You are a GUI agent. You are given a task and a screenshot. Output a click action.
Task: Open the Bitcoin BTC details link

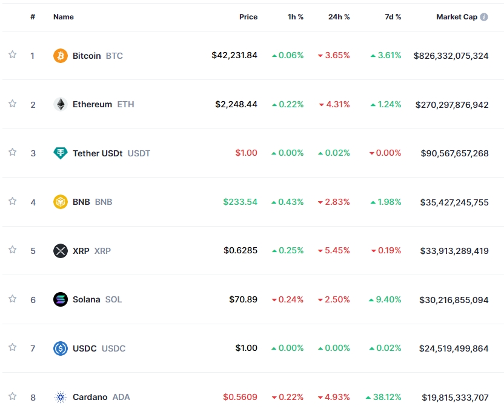click(x=98, y=56)
